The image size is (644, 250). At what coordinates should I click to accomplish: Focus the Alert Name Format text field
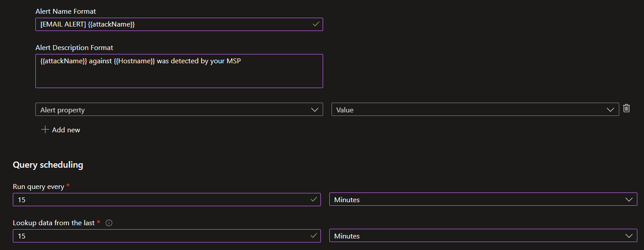click(172, 24)
